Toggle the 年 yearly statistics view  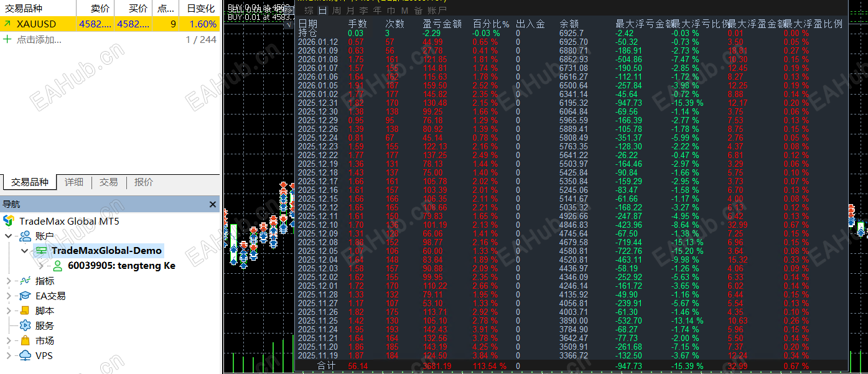377,10
